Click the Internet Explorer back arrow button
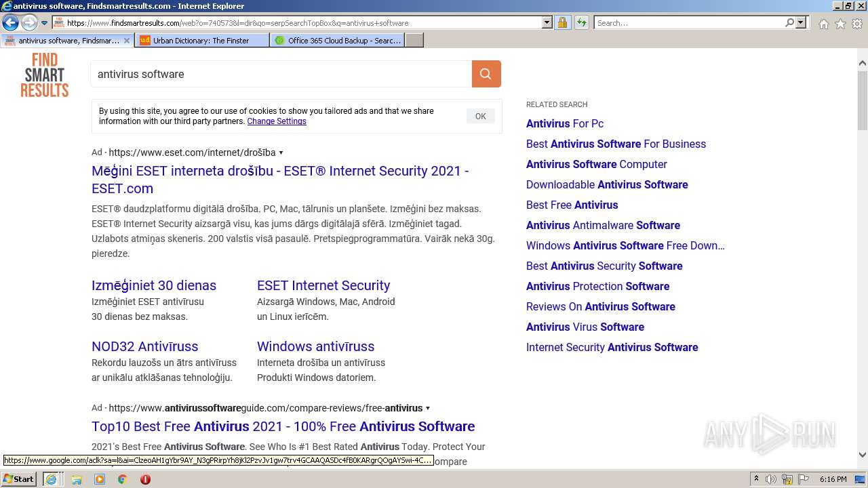This screenshot has width=868, height=488. (x=10, y=23)
